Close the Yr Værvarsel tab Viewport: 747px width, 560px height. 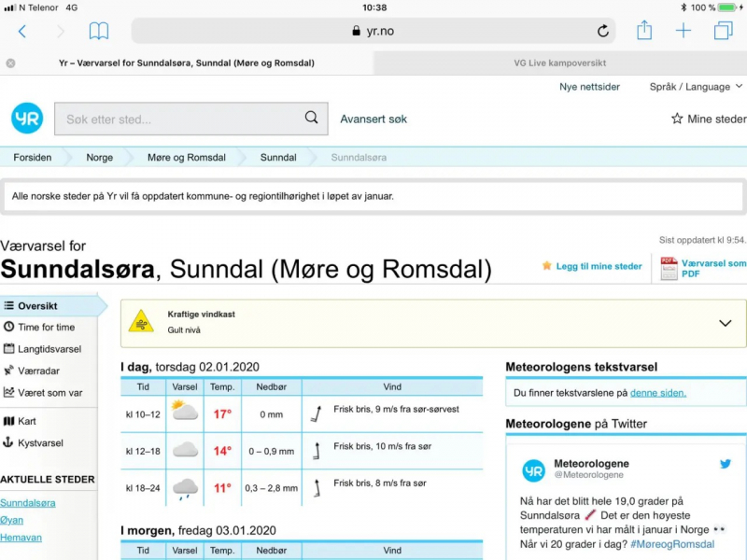[10, 63]
